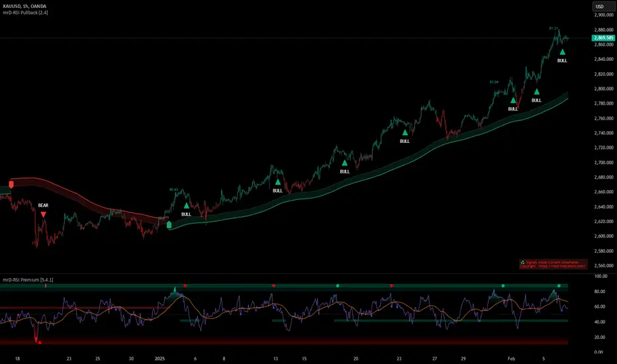
Task: Click the 2,780.000 price axis label
Action: click(x=604, y=103)
